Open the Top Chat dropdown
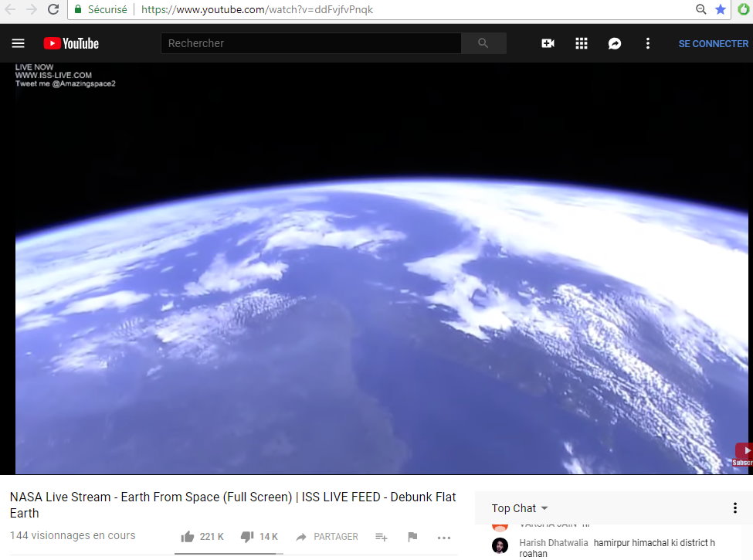753x560 pixels. point(519,508)
